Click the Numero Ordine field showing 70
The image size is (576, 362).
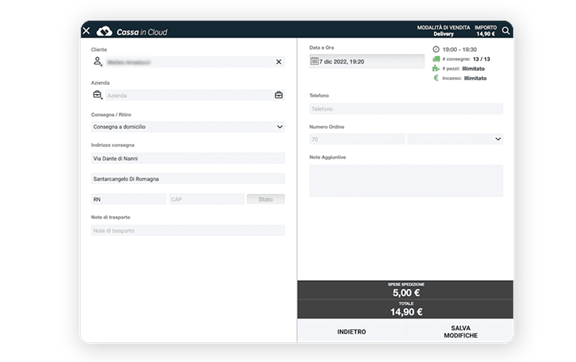(357, 139)
